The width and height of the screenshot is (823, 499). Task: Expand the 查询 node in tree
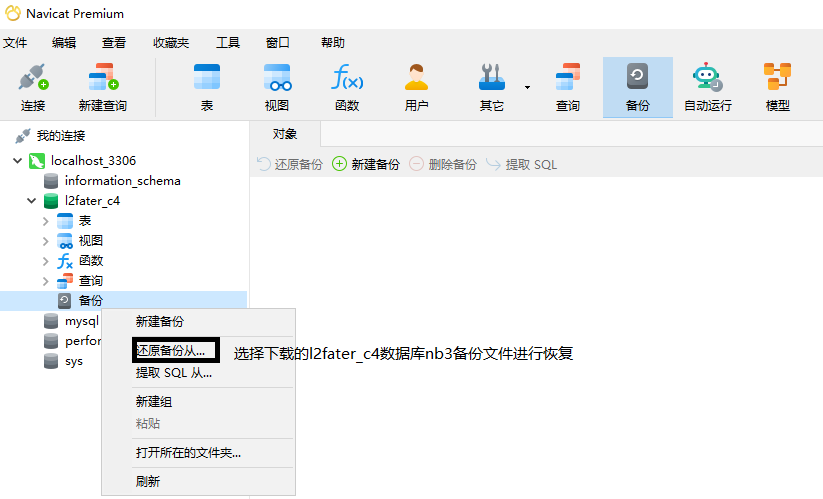point(46,281)
